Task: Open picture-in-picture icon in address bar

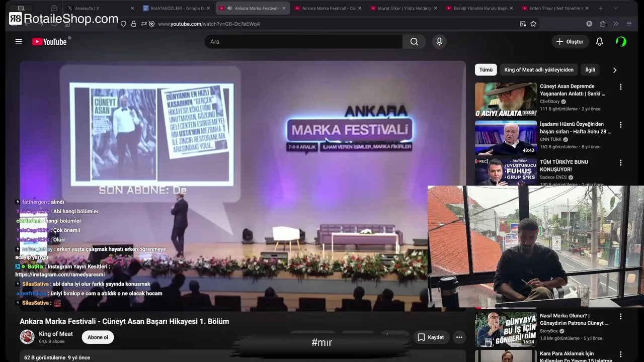Action: (523, 24)
